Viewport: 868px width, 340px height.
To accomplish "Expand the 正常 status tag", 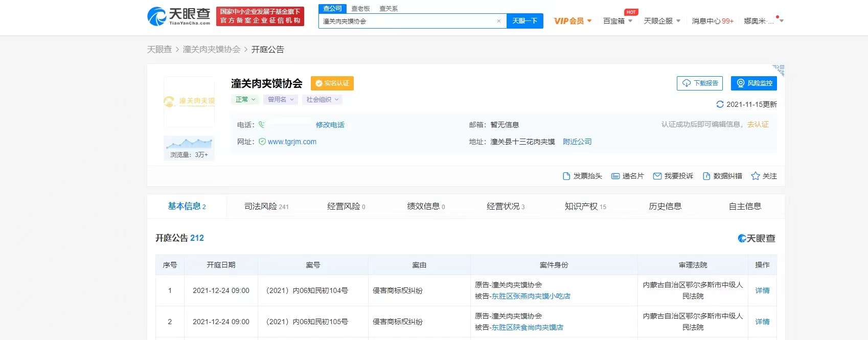I will point(245,100).
